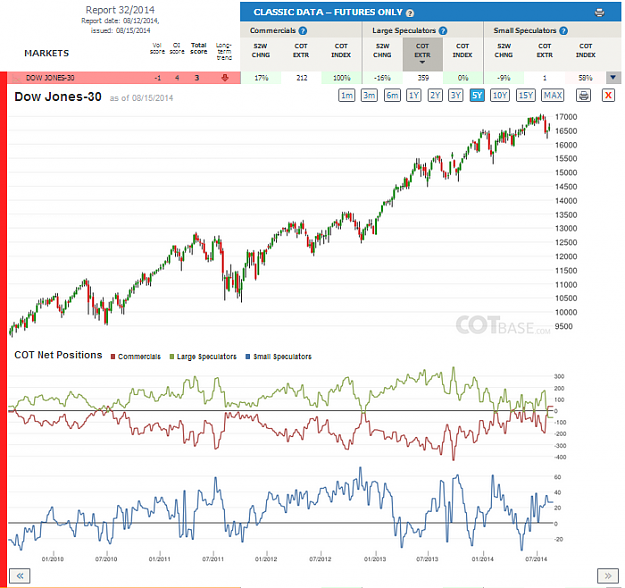Viewport: 625px width, 588px height.
Task: Sort by Large Speculators 52W CHNG column
Action: pyautogui.click(x=382, y=51)
